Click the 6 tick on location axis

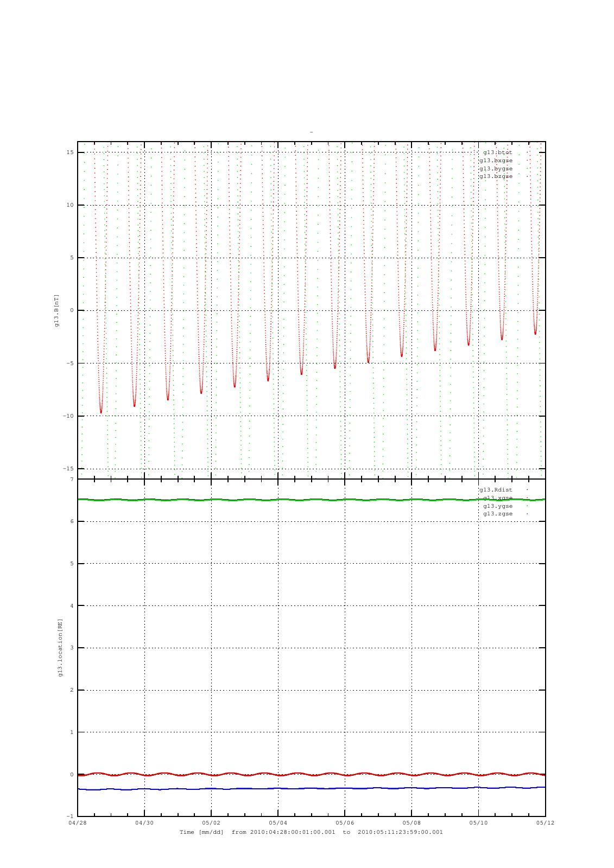[x=72, y=522]
